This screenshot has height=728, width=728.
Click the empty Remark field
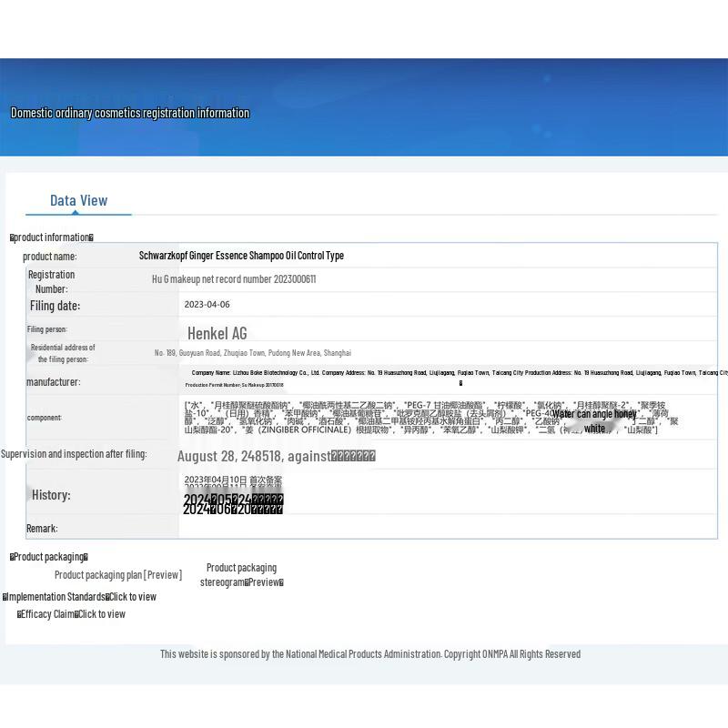446,528
